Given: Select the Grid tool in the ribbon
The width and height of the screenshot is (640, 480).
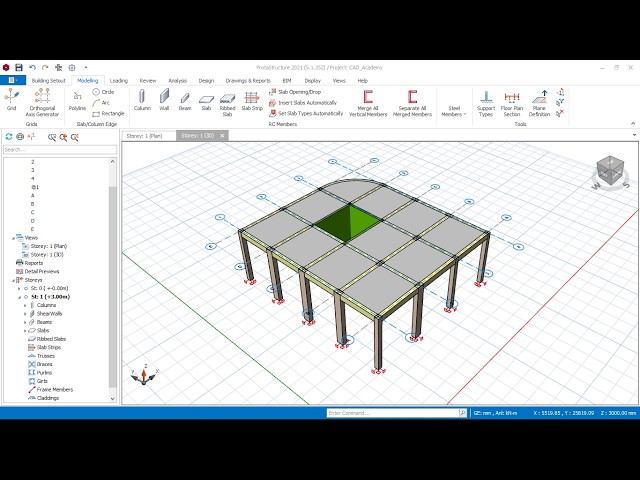Looking at the screenshot, I should point(11,100).
